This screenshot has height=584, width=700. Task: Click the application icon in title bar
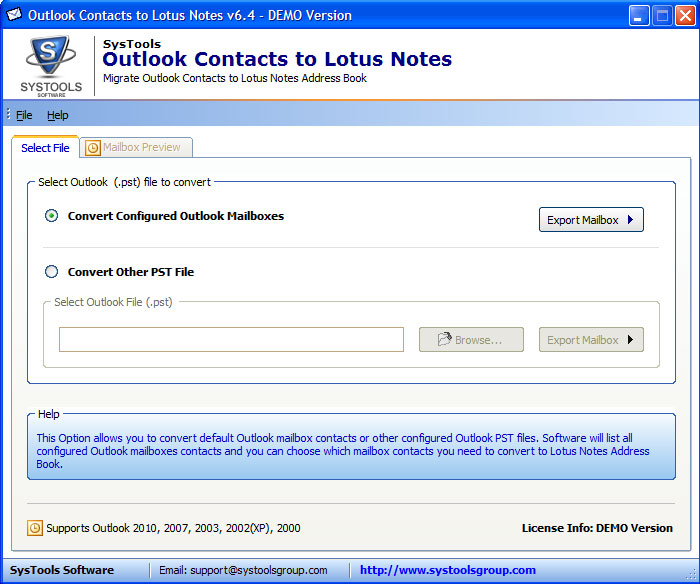click(x=14, y=15)
